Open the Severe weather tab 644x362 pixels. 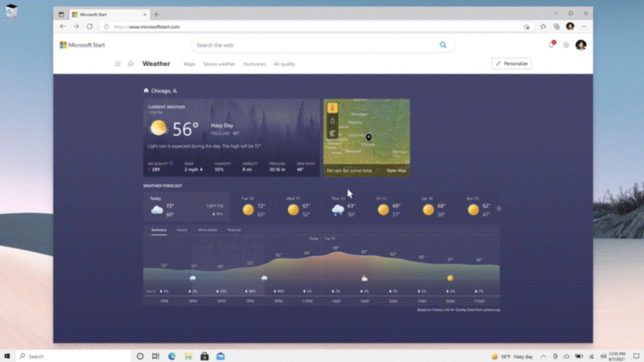pyautogui.click(x=219, y=64)
